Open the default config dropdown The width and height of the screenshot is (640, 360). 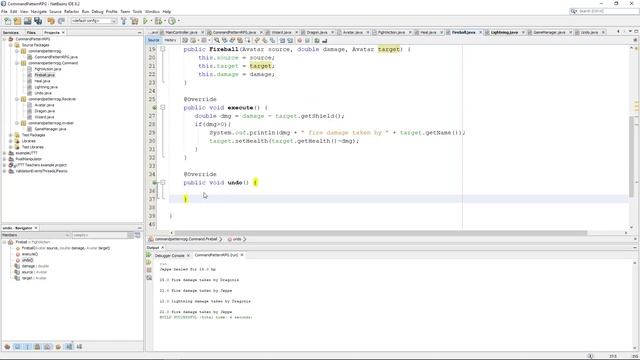click(x=94, y=21)
